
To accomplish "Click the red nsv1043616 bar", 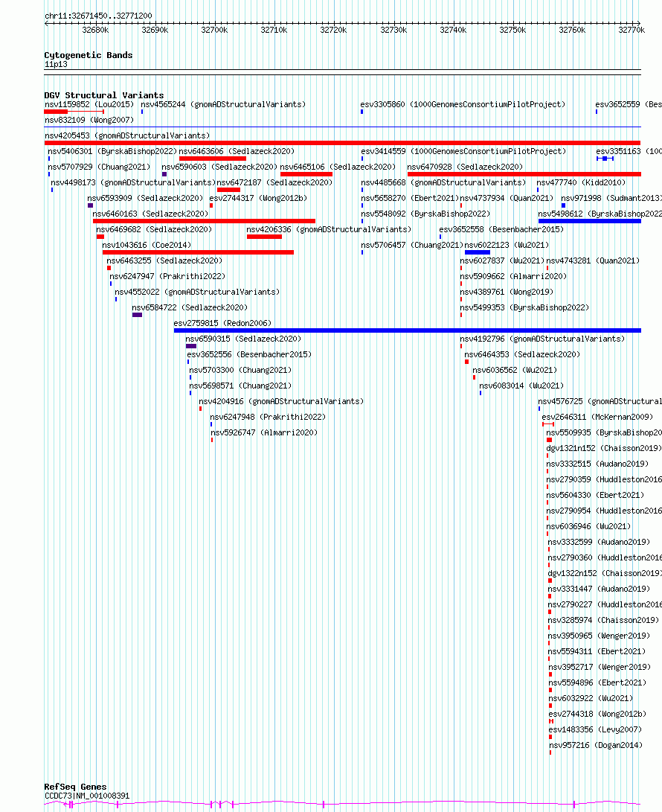I will pos(199,252).
